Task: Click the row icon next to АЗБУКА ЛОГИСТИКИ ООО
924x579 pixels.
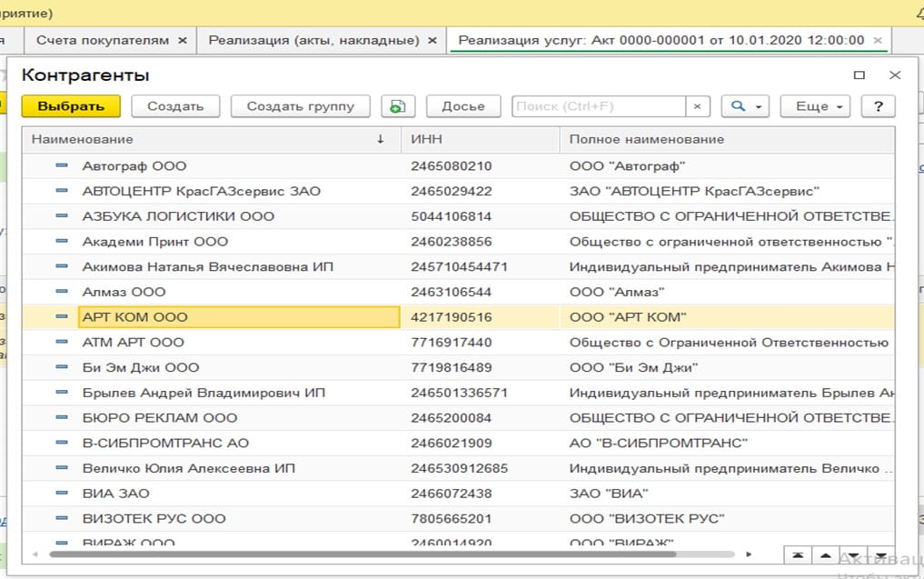Action: (x=61, y=215)
